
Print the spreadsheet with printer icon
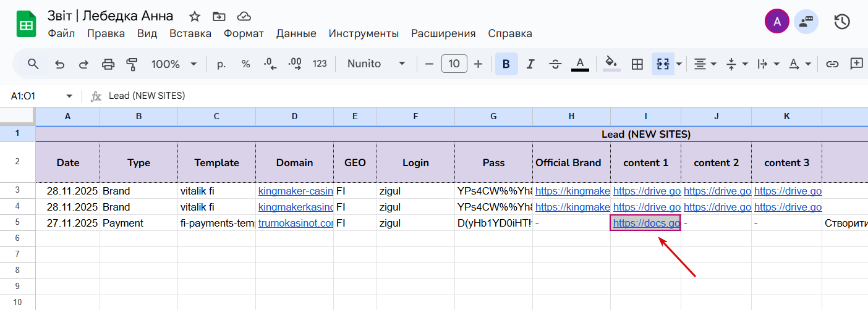pyautogui.click(x=108, y=64)
